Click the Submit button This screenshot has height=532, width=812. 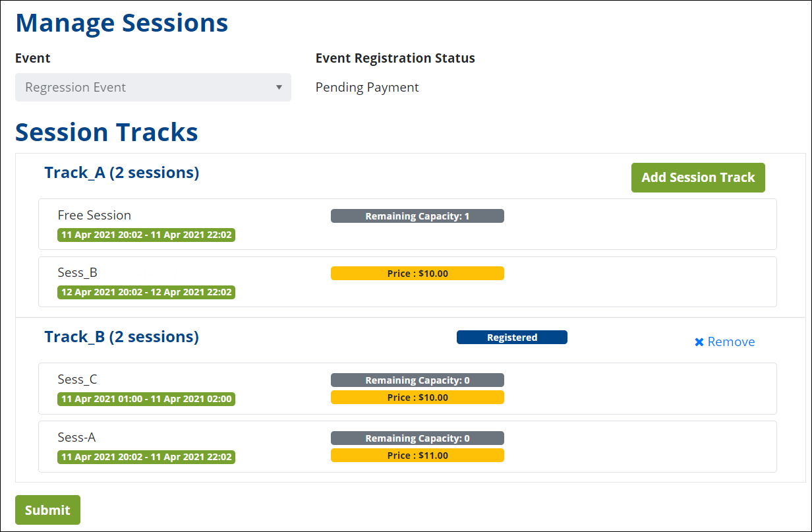point(47,510)
